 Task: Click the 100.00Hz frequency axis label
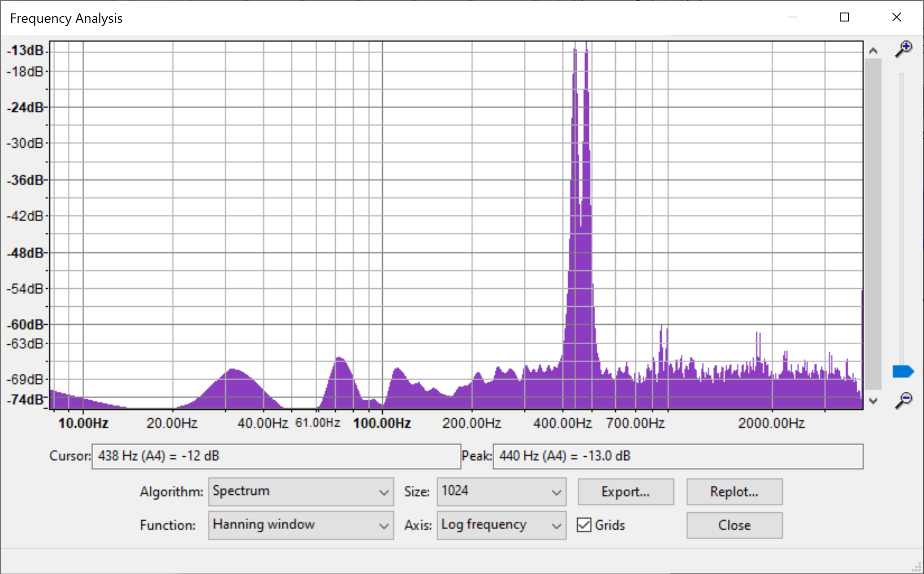(382, 423)
